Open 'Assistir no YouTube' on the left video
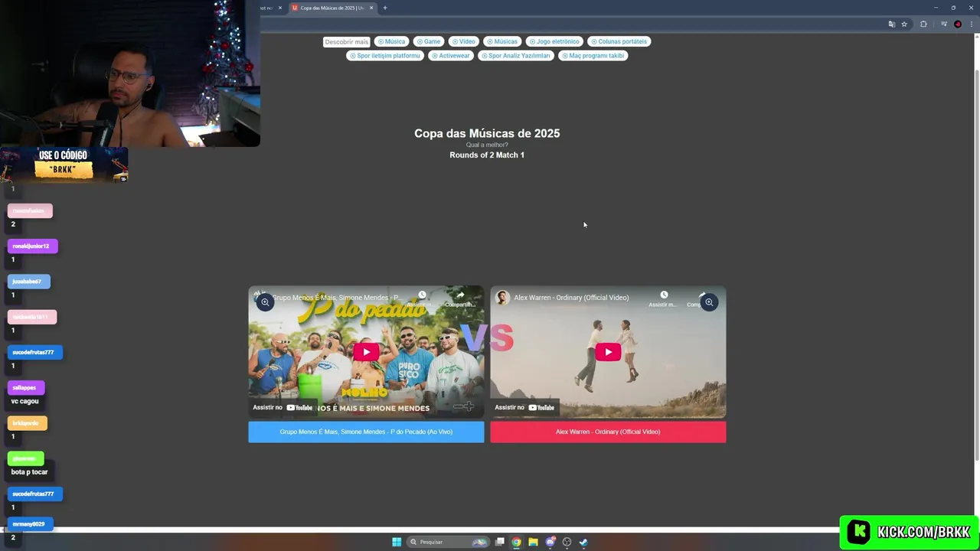Viewport: 980px width, 551px height. pos(283,407)
